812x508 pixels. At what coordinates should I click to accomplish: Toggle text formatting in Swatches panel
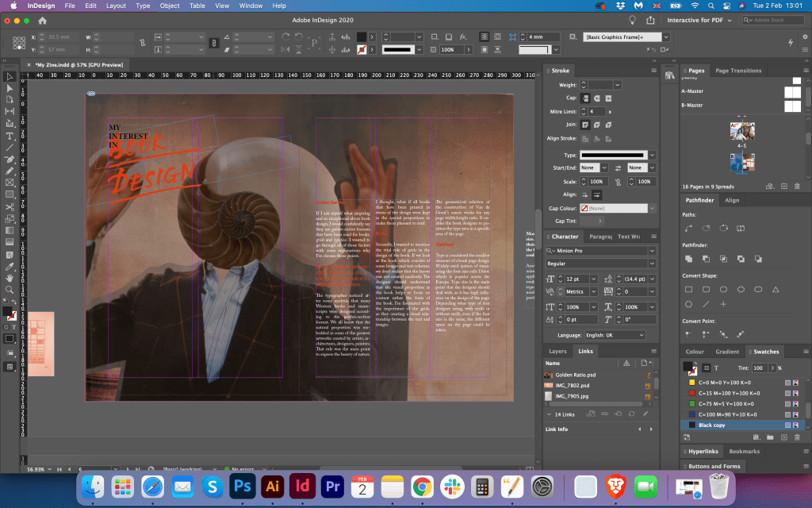(716, 368)
